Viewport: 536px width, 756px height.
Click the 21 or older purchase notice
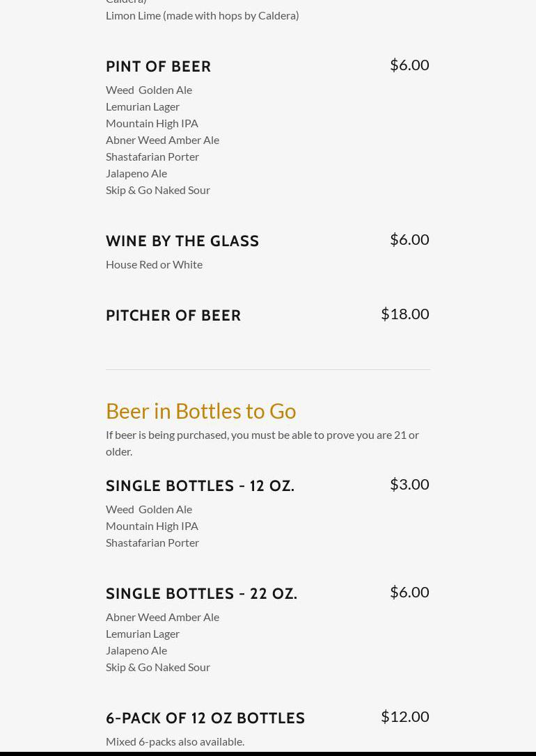262,442
